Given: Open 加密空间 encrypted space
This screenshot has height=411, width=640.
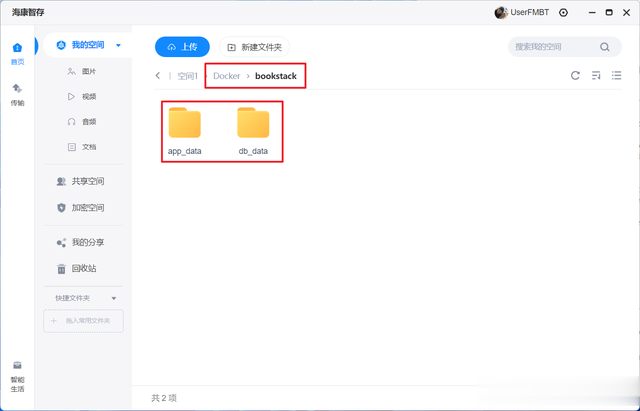Looking at the screenshot, I should (80, 208).
